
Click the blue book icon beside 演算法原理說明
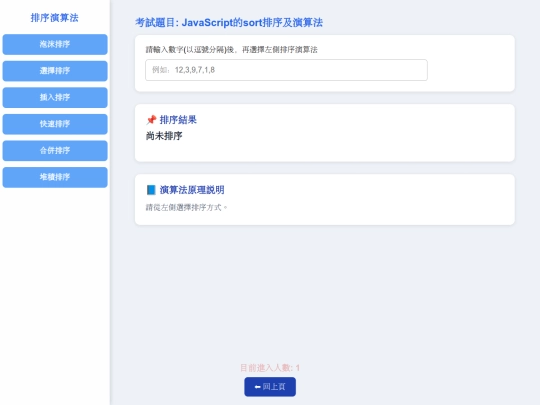[151, 190]
